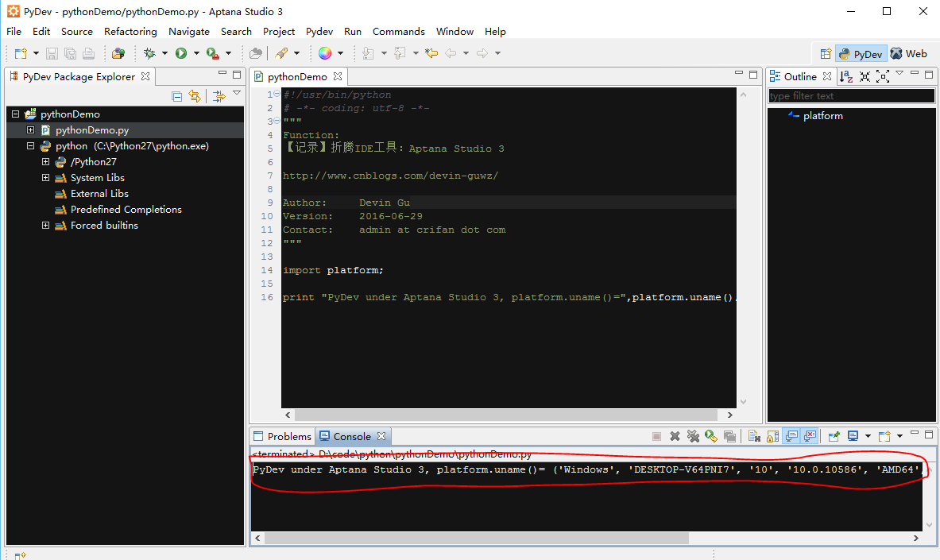Screen dimensions: 940x560
Task: Click the Debug bug icon
Action: (x=149, y=53)
